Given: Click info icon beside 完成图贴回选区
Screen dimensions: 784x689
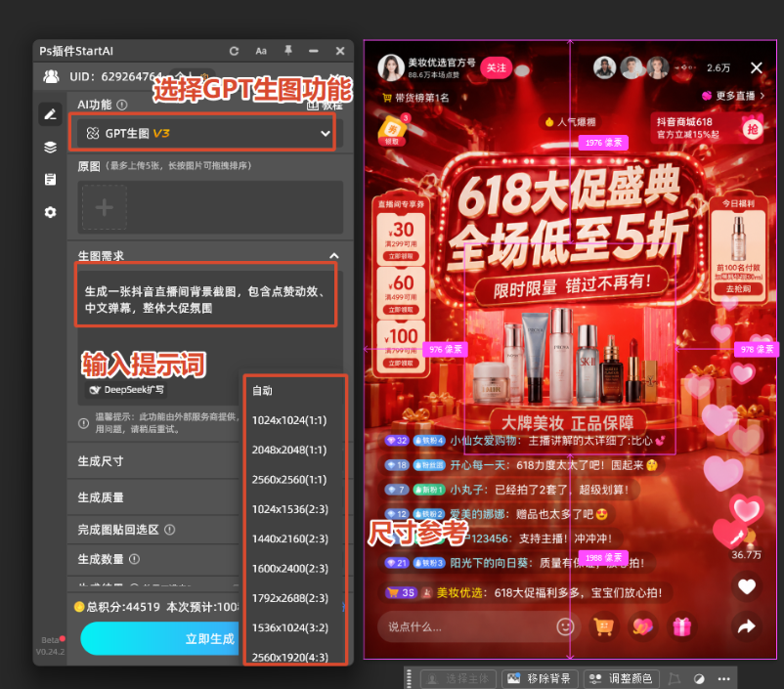Looking at the screenshot, I should tap(170, 530).
